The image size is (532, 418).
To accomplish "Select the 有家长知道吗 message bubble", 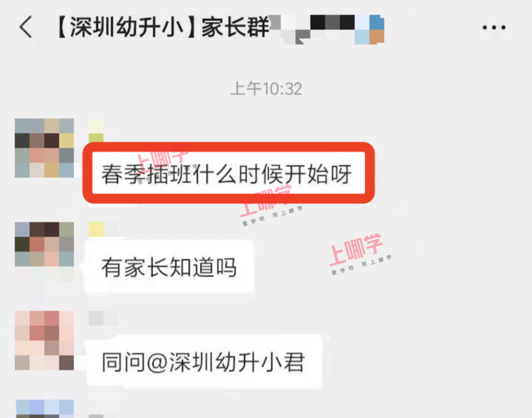I will pos(169,267).
